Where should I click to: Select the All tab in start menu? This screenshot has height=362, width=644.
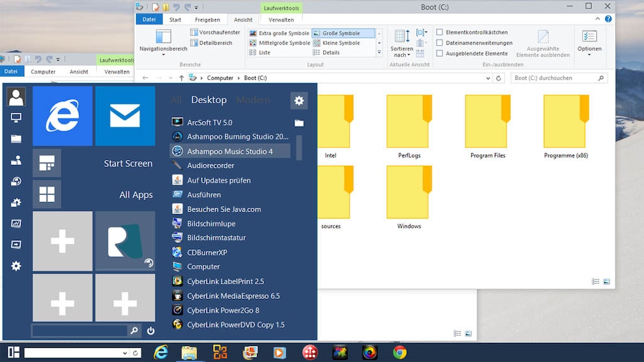(176, 100)
